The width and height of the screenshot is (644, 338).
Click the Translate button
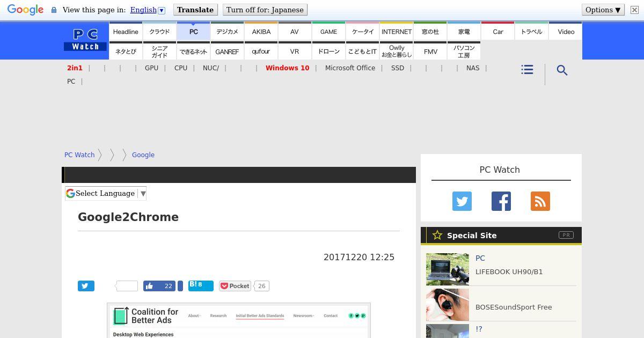[195, 10]
